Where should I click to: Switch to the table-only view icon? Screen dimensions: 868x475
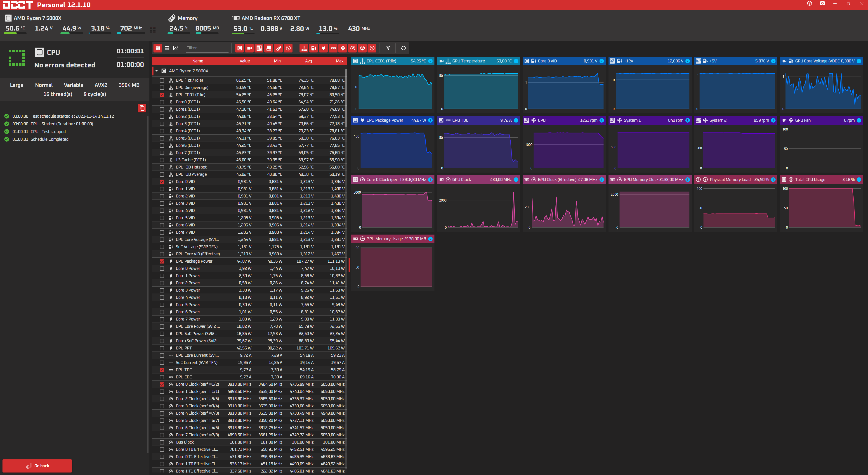coord(167,48)
